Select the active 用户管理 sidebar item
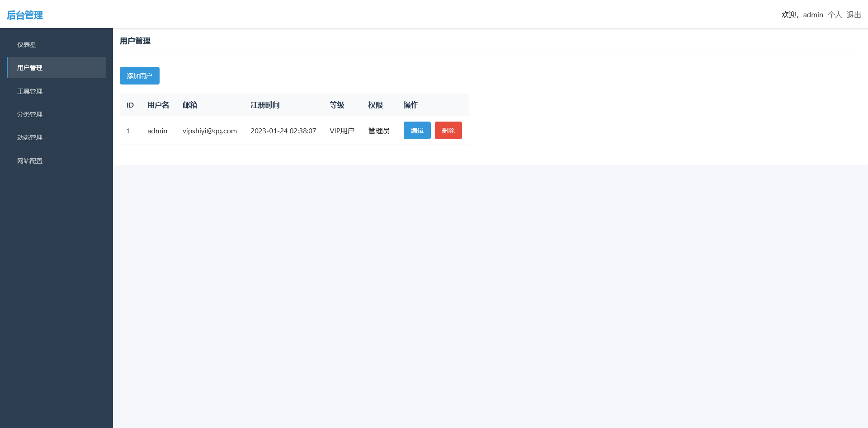This screenshot has height=428, width=868. (x=29, y=67)
